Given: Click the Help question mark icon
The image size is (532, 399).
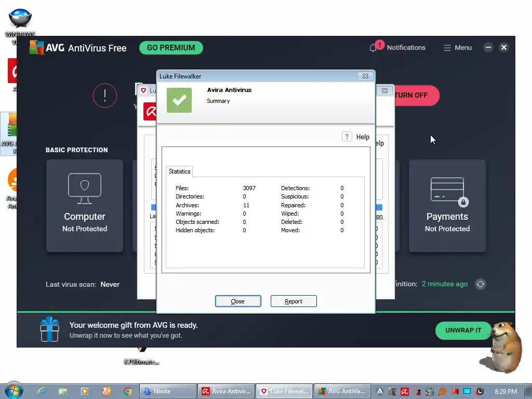Looking at the screenshot, I should [x=347, y=137].
